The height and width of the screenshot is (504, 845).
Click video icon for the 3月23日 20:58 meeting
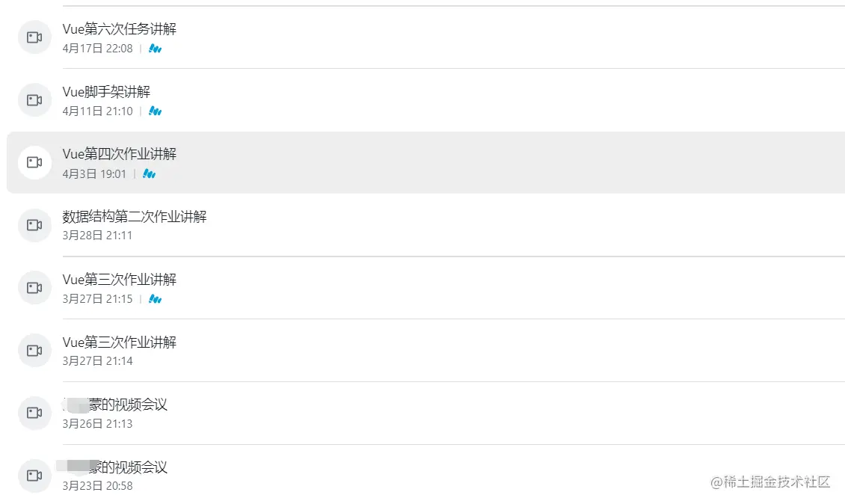point(34,476)
